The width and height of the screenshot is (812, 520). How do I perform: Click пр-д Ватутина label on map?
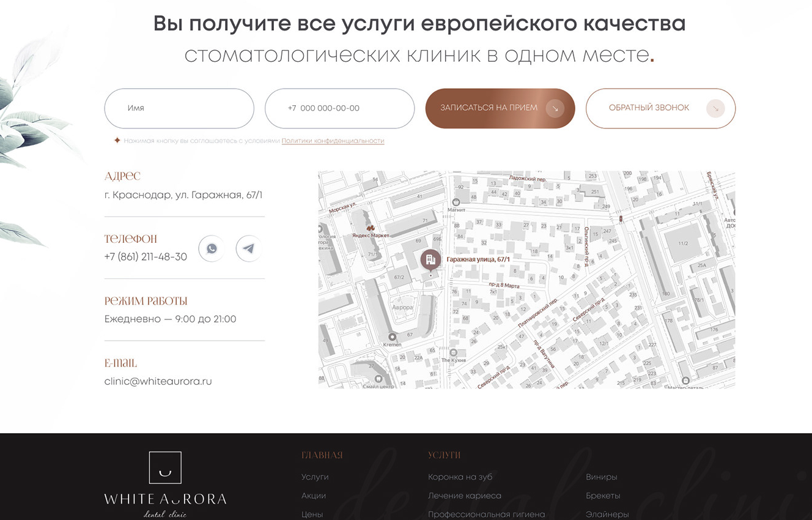[544, 353]
